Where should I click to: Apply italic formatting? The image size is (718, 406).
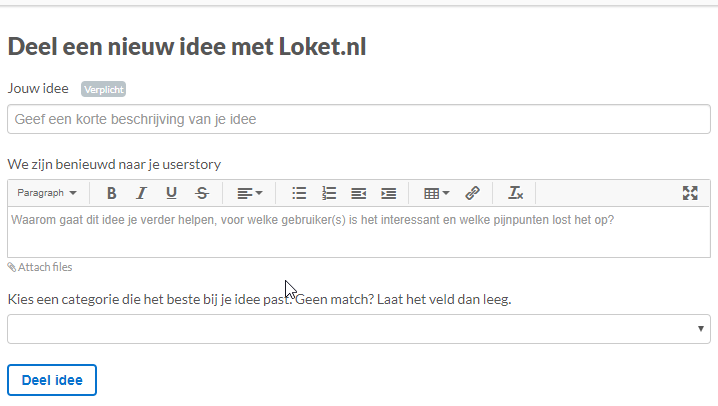pyautogui.click(x=142, y=193)
